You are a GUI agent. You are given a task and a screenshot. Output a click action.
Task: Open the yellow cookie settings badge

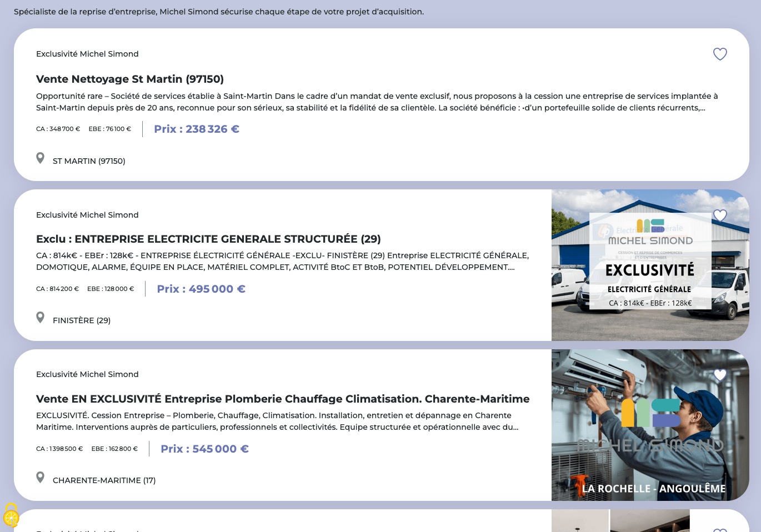tap(11, 516)
